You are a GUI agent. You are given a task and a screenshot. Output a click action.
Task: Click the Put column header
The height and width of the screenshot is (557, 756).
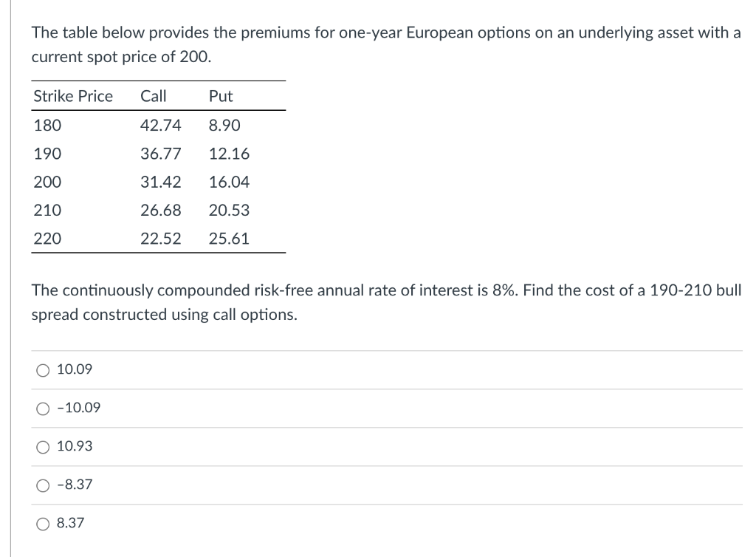221,96
